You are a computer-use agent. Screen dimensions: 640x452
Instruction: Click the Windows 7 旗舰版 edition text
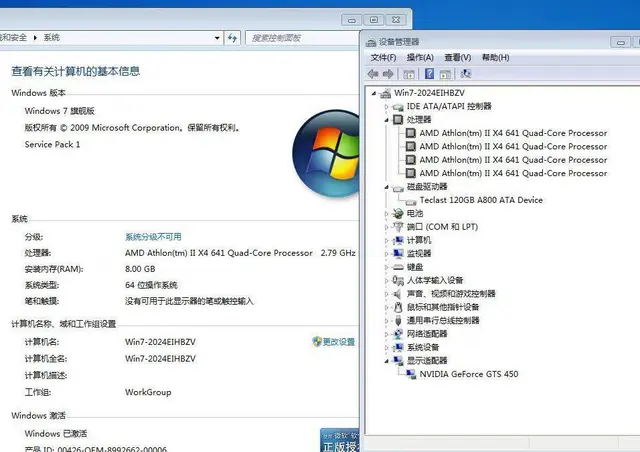tap(60, 111)
